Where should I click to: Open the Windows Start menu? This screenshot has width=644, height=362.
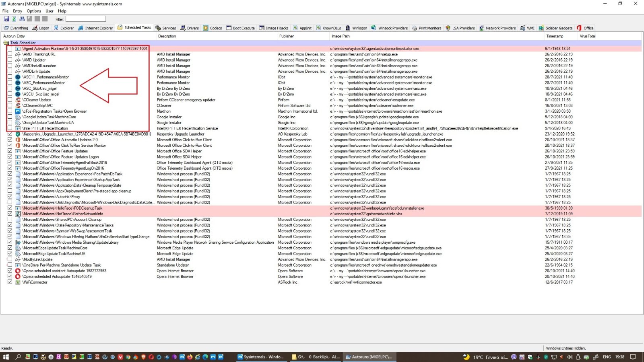click(6, 357)
